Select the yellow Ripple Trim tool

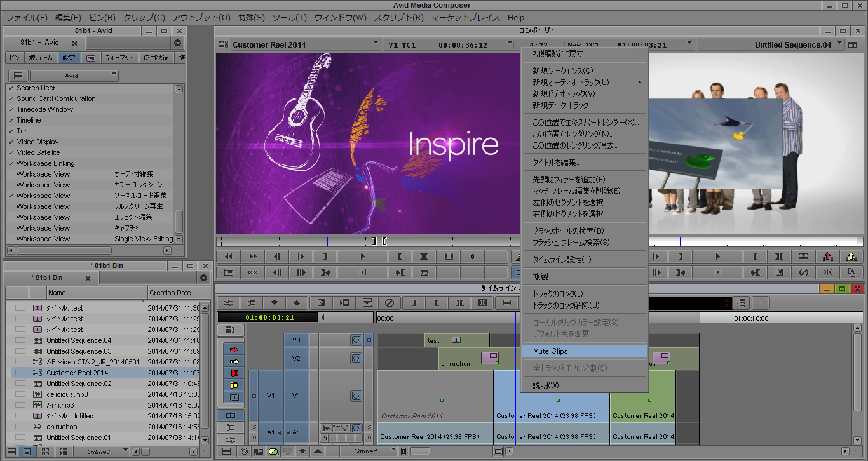tap(234, 385)
